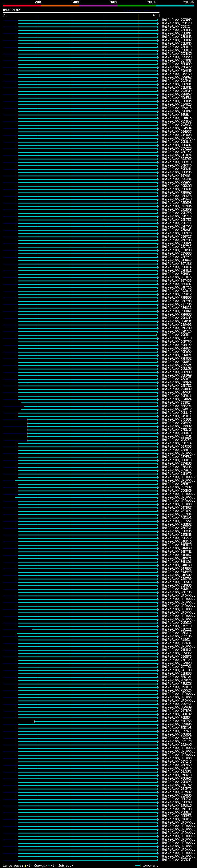Select hit label UniRef100_Q9M7E6

point(177,213)
